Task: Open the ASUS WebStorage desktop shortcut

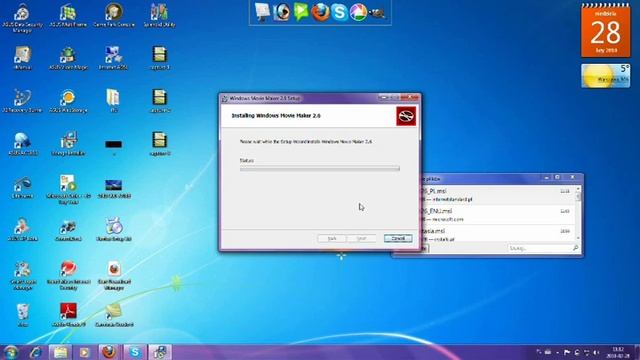Action: (x=68, y=101)
